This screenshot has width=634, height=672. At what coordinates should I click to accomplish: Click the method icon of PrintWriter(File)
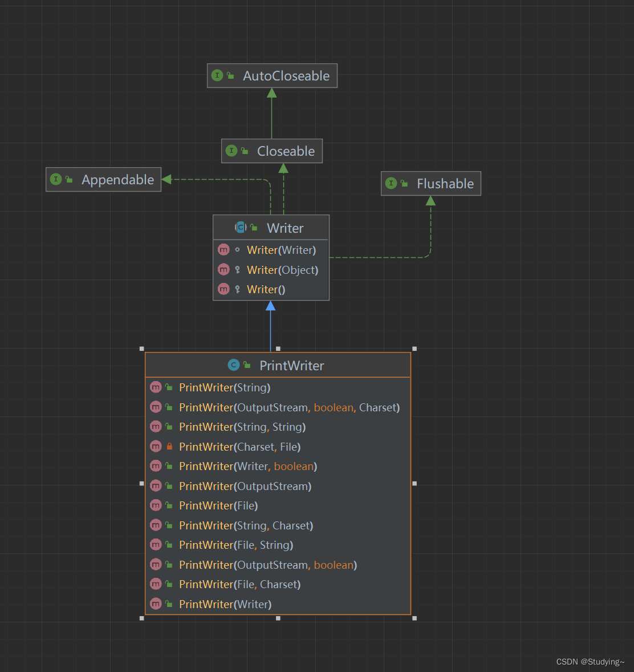pos(156,506)
